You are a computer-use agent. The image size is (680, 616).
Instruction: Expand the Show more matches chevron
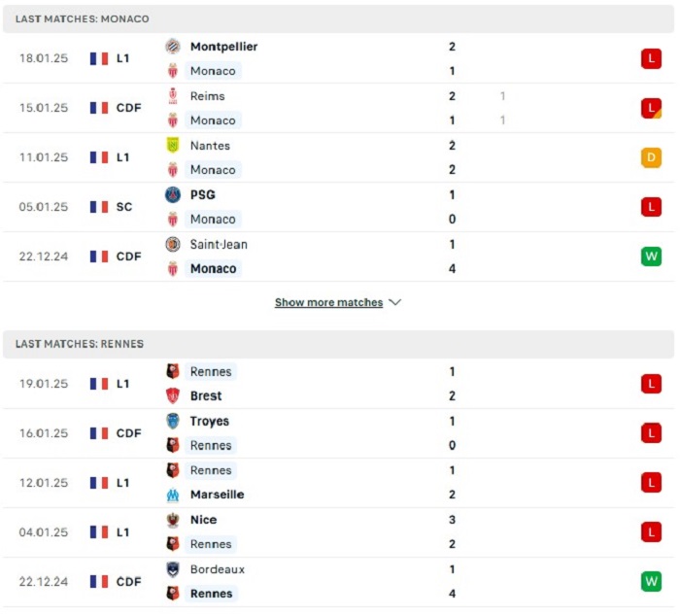pos(394,302)
